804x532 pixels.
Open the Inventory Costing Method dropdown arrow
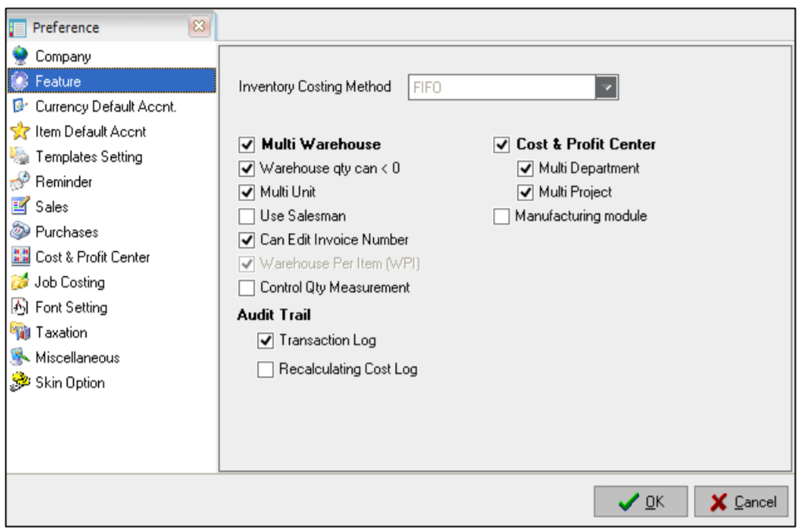(x=606, y=87)
